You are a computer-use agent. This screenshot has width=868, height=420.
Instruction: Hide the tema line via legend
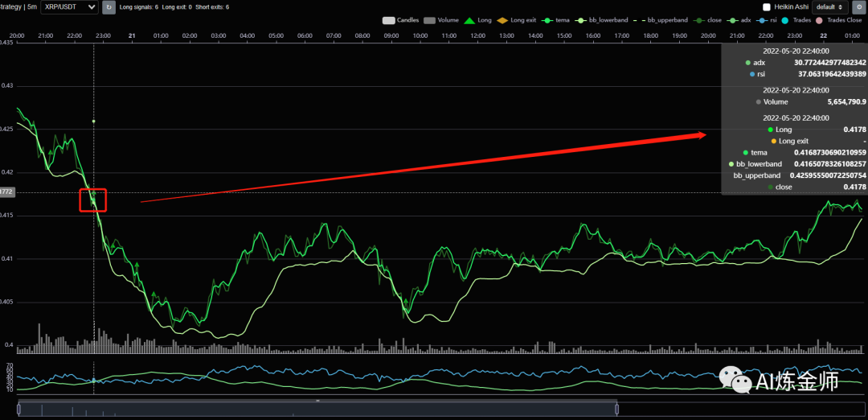[555, 20]
